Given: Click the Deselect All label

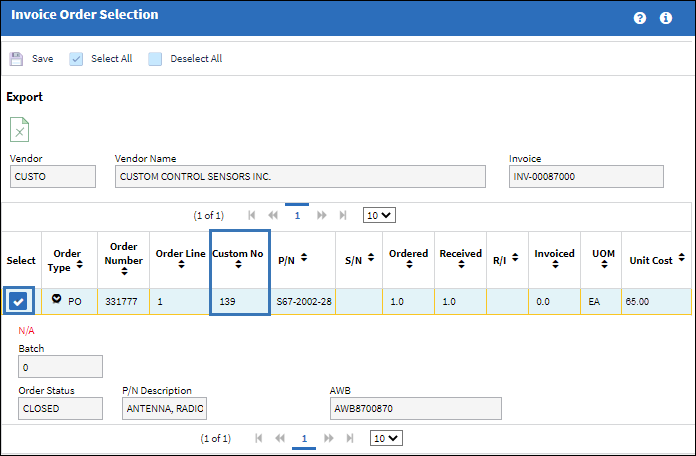Looking at the screenshot, I should (196, 59).
